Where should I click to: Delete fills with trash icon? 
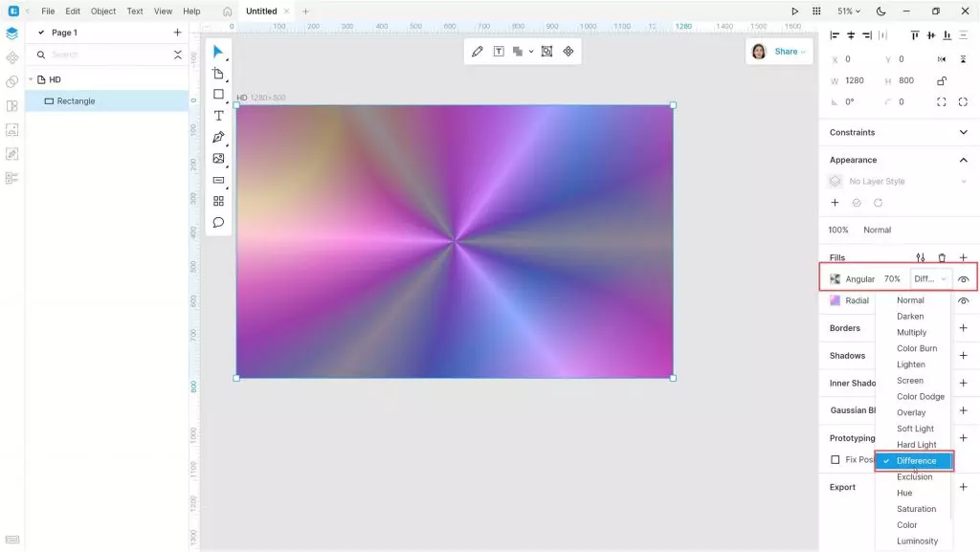click(x=942, y=257)
